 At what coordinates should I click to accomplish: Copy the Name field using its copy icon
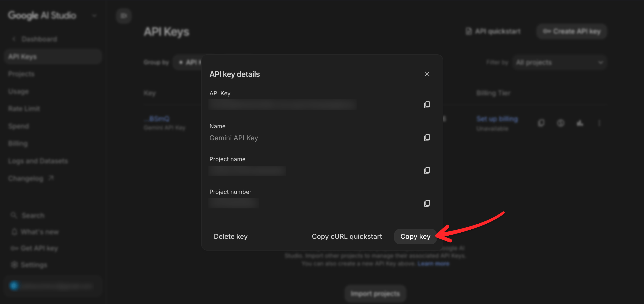[x=427, y=137]
